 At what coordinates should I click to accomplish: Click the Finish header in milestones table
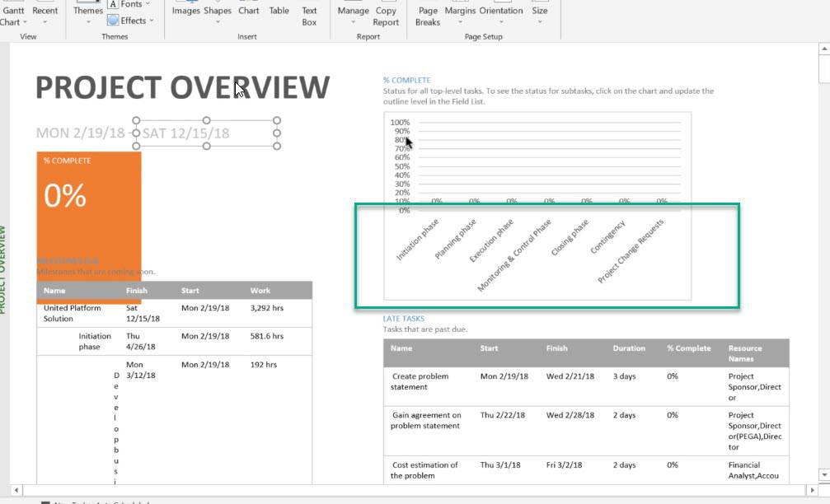pos(137,291)
